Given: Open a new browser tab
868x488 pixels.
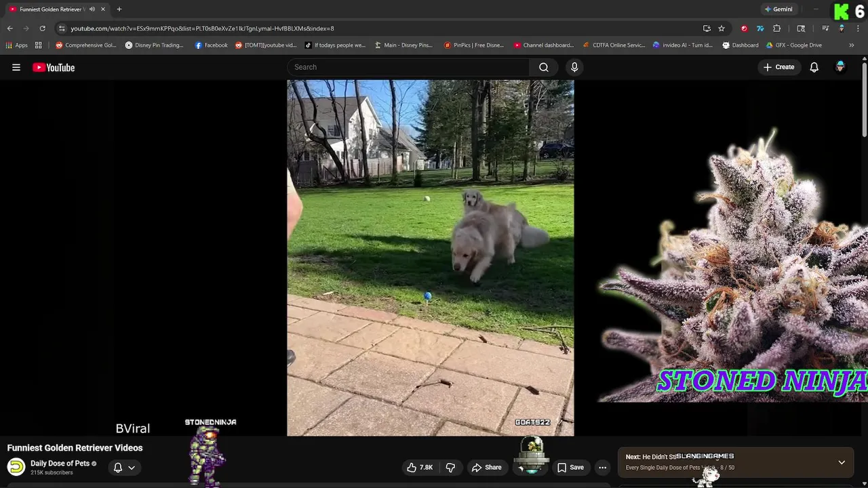Looking at the screenshot, I should tap(119, 9).
